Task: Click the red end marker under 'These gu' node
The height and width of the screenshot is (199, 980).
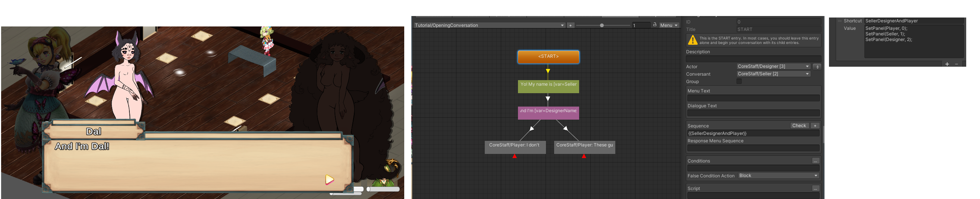Action: click(584, 156)
